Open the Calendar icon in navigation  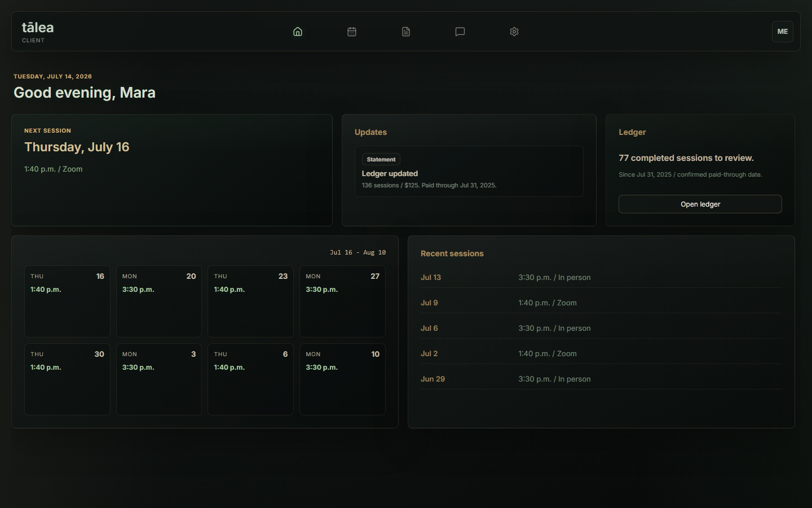click(352, 32)
